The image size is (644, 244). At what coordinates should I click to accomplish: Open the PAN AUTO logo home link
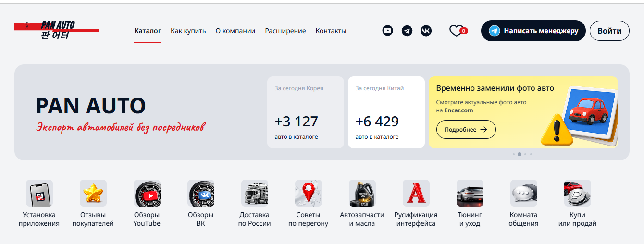57,30
